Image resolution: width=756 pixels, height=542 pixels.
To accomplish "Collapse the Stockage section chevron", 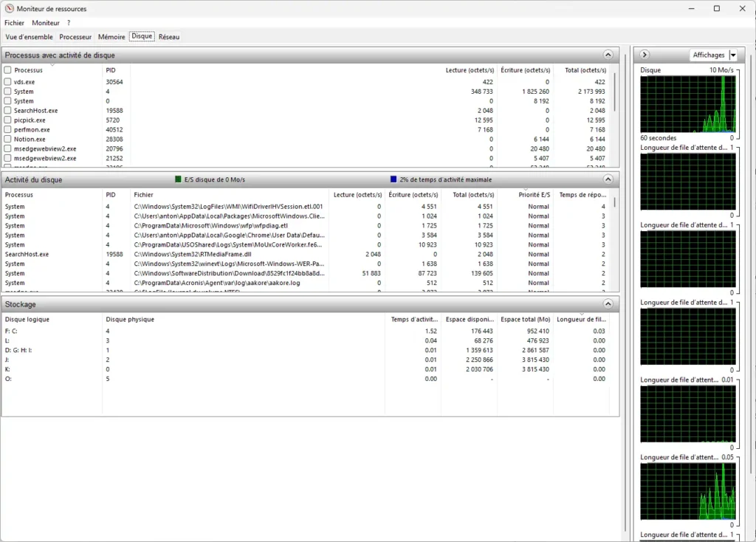I will point(608,303).
